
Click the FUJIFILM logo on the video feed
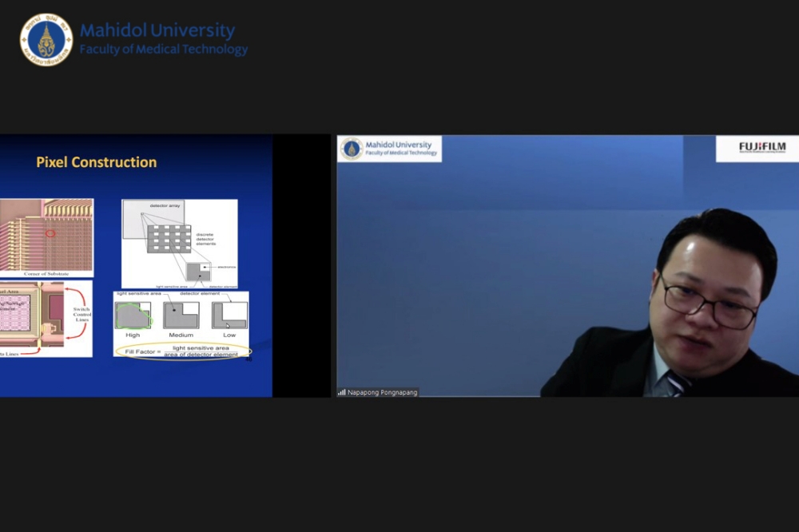pos(761,147)
